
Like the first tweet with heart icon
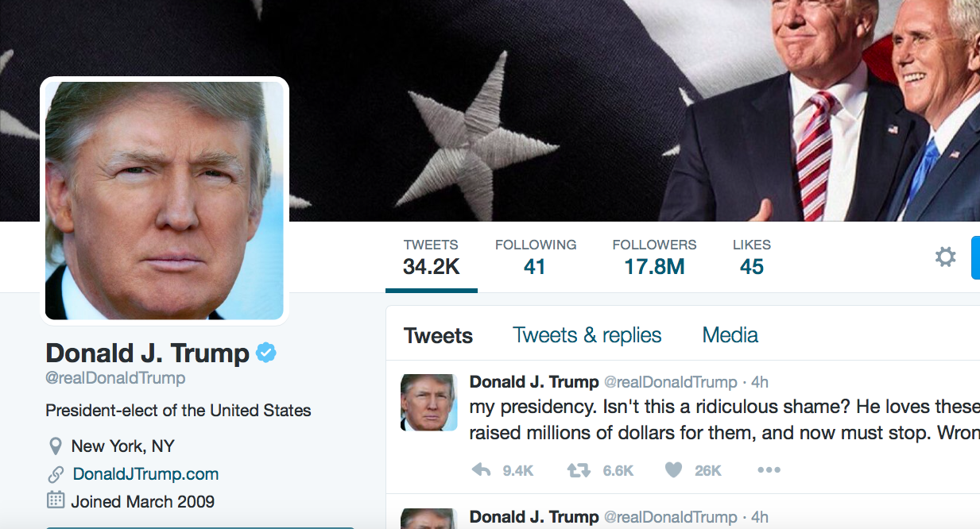pyautogui.click(x=673, y=470)
